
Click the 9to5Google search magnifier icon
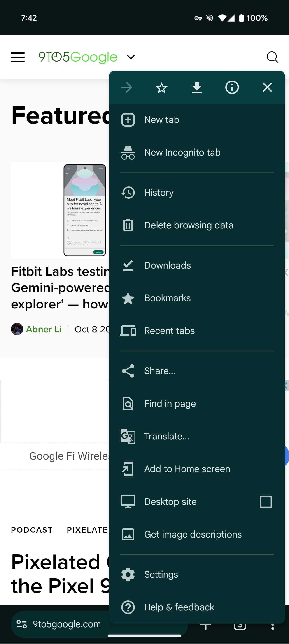tap(272, 57)
